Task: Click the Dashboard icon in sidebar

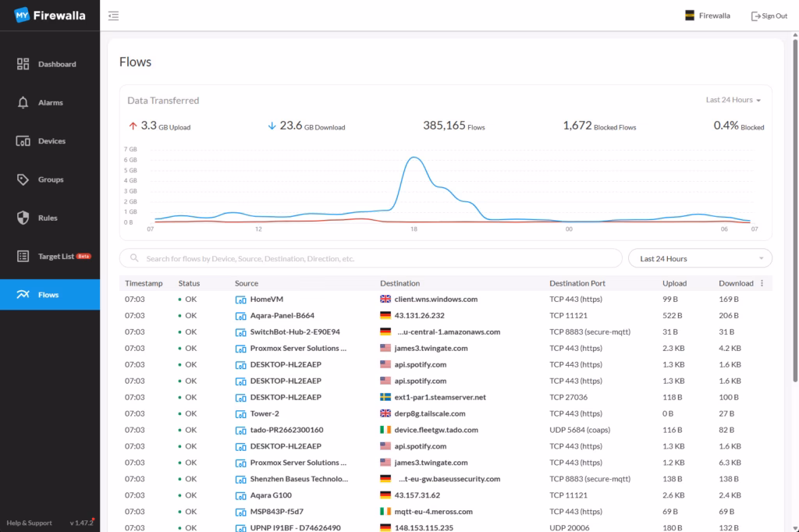Action: point(23,64)
